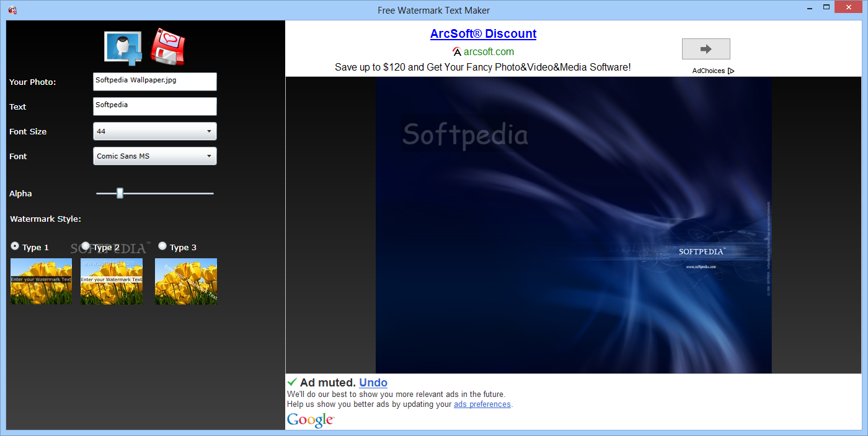
Task: Open the Font Size dropdown
Action: 155,131
